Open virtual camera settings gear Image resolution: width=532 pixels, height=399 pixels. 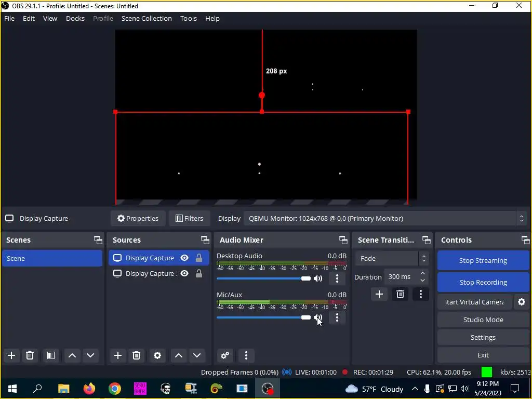click(x=522, y=302)
